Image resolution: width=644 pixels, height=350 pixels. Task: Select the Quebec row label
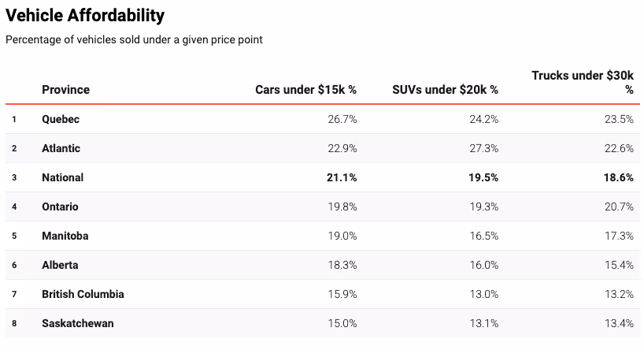[61, 119]
